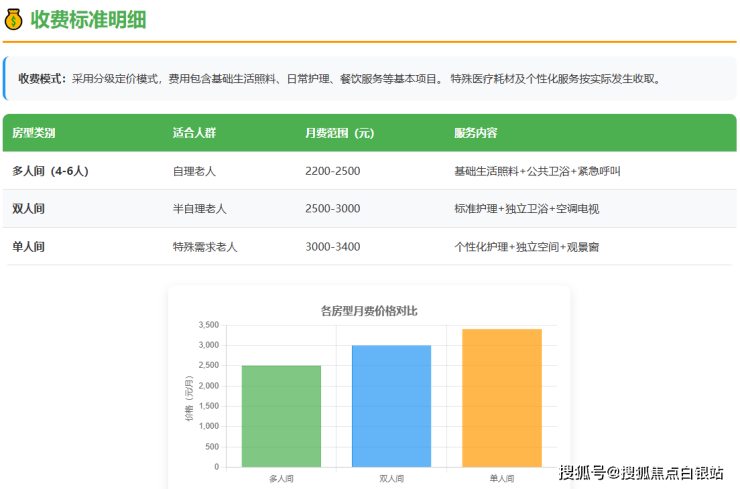The image size is (740, 489).
Task: Click the orange 单人间 bar in chart
Action: (x=501, y=398)
